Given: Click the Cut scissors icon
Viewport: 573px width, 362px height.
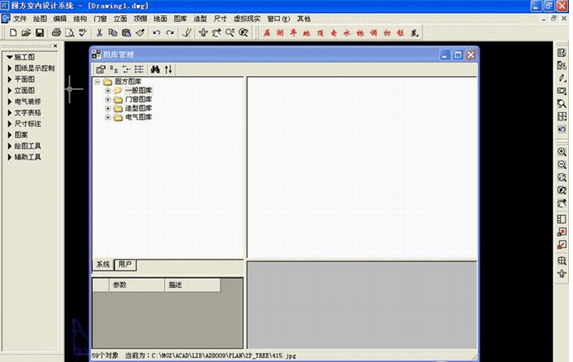Looking at the screenshot, I should [99, 33].
